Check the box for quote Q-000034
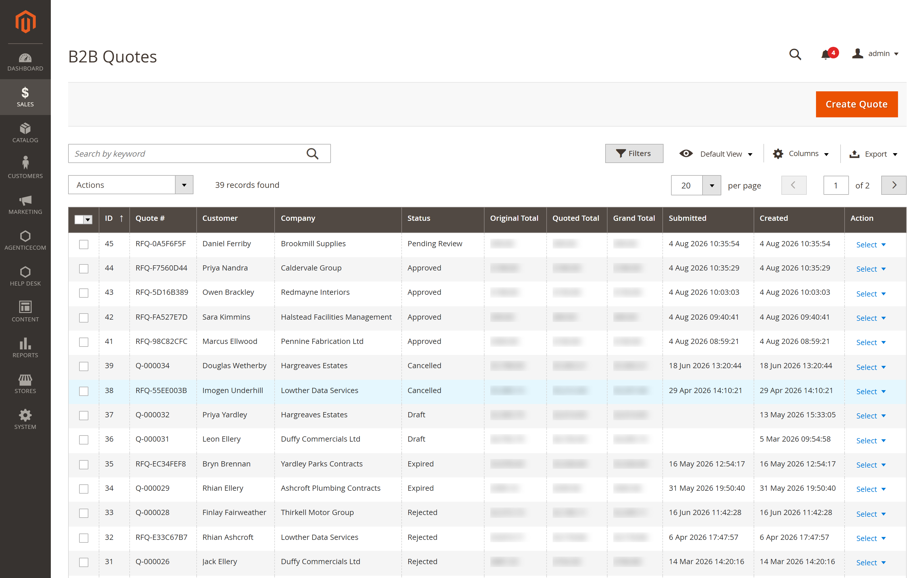Screen dimensions: 924x578 [x=84, y=367]
